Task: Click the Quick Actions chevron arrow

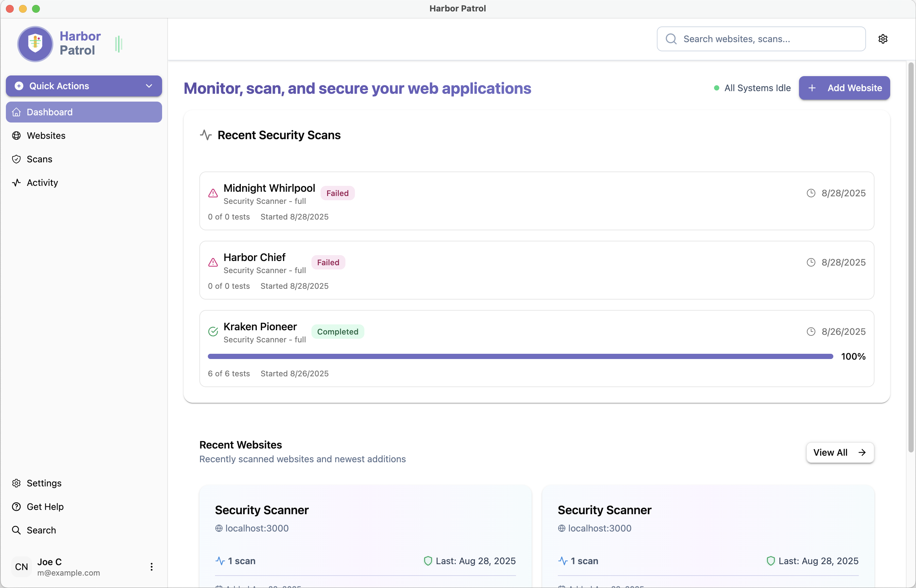Action: (149, 86)
